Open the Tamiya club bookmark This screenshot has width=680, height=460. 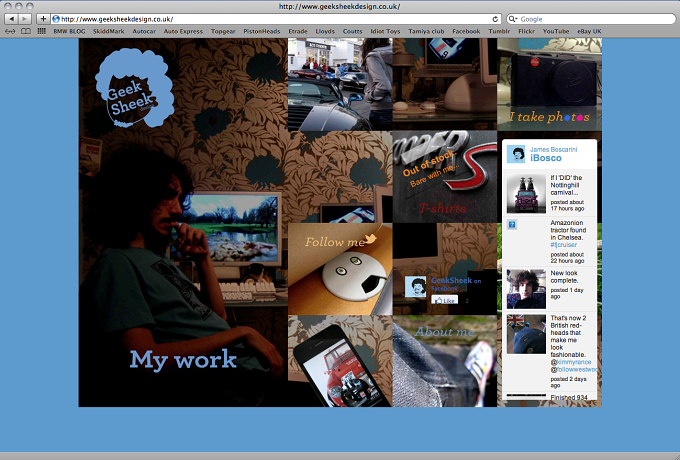tap(426, 31)
